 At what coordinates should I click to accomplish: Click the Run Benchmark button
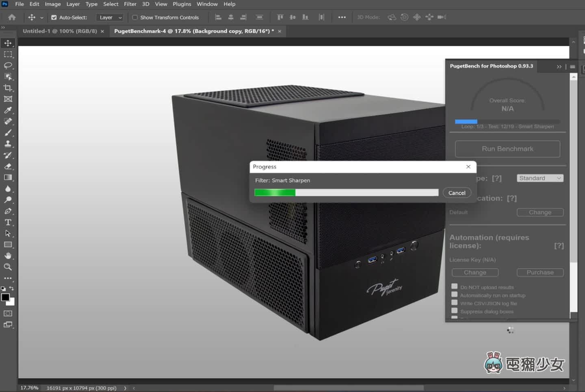(x=507, y=149)
